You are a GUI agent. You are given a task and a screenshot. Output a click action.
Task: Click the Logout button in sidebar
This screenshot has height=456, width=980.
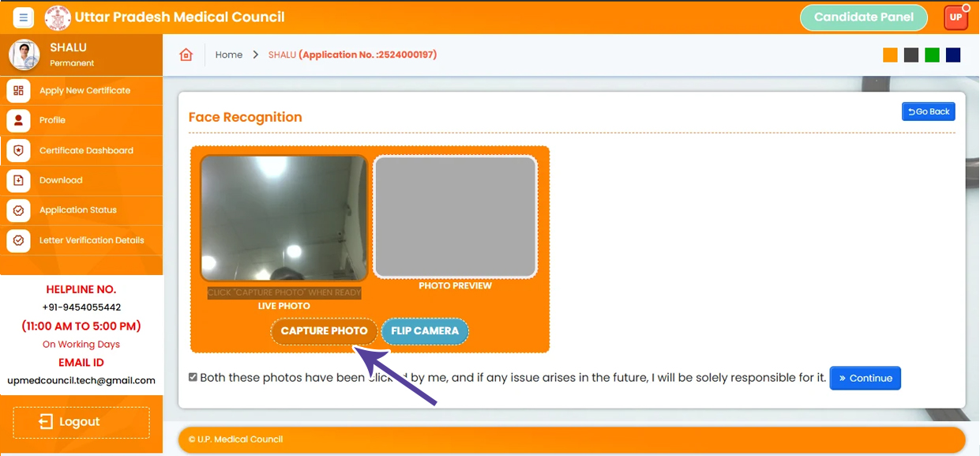(x=81, y=422)
